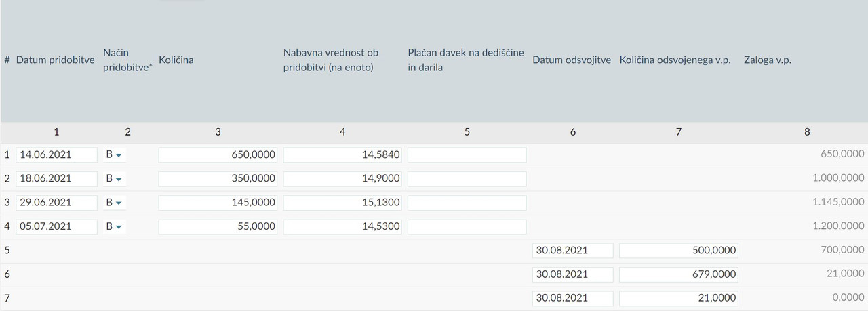Edit disposal date field in row 7
868x311 pixels.
pyautogui.click(x=573, y=298)
